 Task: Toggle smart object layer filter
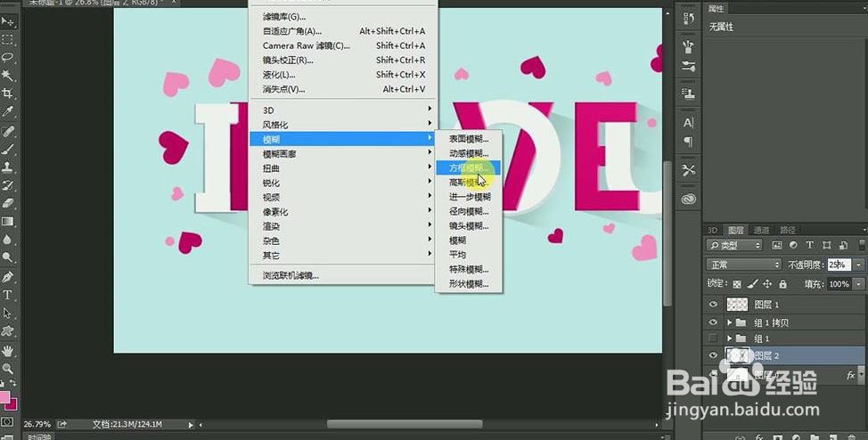pyautogui.click(x=844, y=245)
